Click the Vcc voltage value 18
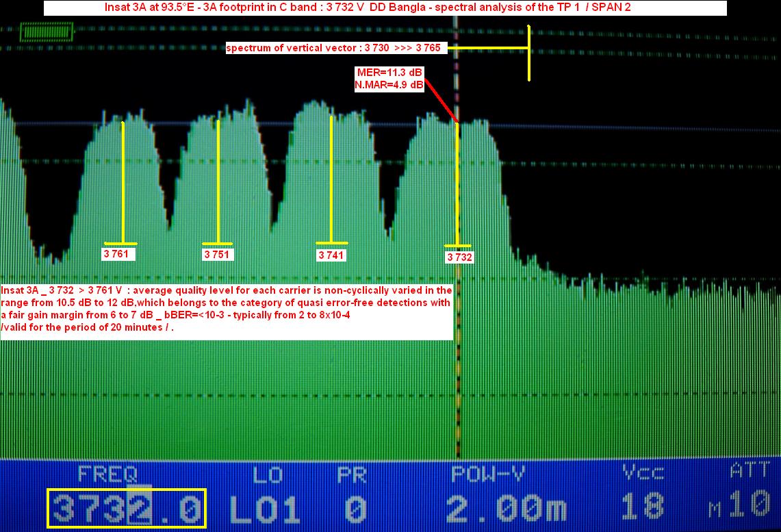Viewport: 781px width, 532px height. pos(643,506)
